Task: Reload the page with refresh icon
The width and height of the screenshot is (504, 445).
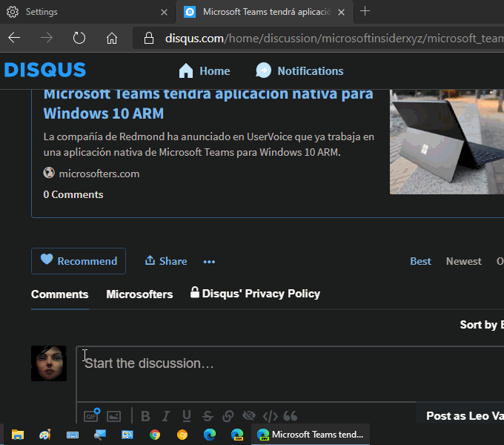Action: (x=79, y=38)
